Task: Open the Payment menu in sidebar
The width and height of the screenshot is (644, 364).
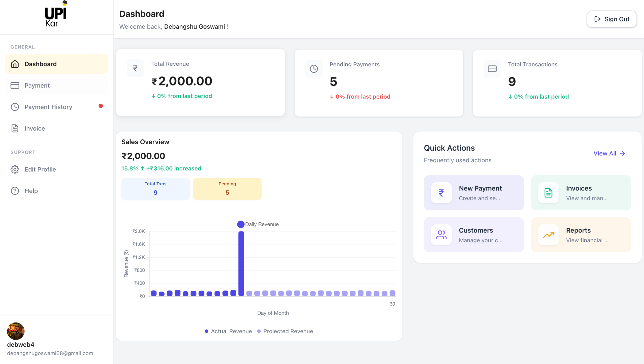Action: point(37,86)
